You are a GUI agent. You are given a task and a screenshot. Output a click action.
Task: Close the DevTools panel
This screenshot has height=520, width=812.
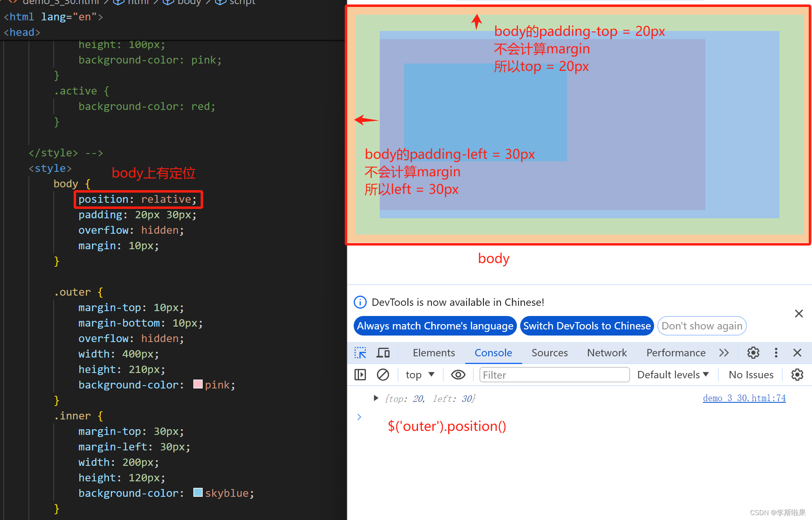(x=797, y=353)
